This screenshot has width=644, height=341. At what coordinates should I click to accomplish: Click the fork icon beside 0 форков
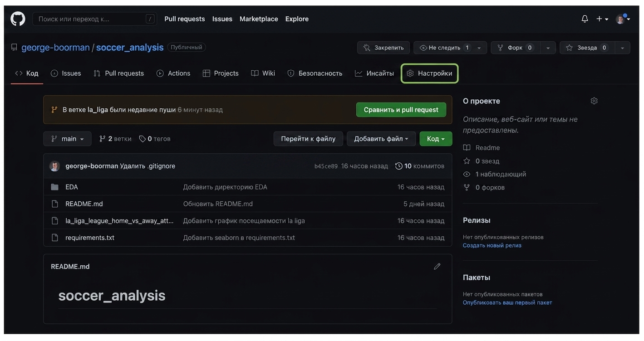click(467, 187)
